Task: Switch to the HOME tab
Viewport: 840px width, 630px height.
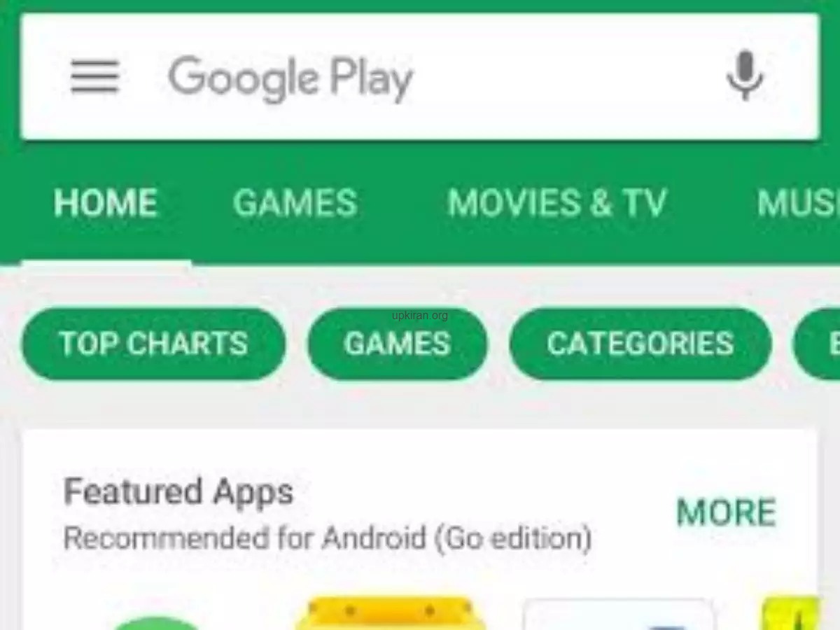Action: pos(106,203)
